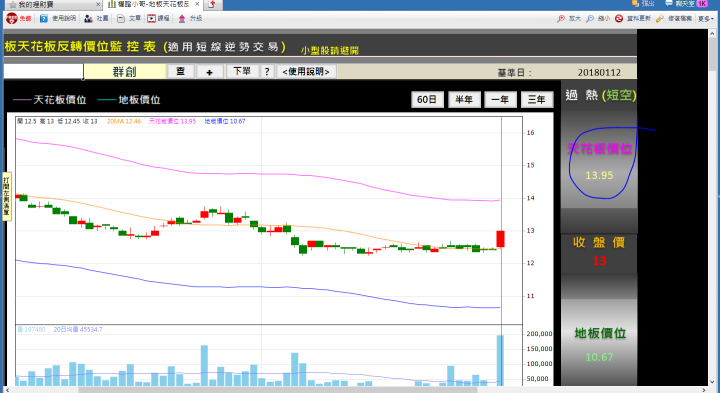Click the 天花板價位 legend entry
Screen dimensions: 720x393
[x=50, y=100]
